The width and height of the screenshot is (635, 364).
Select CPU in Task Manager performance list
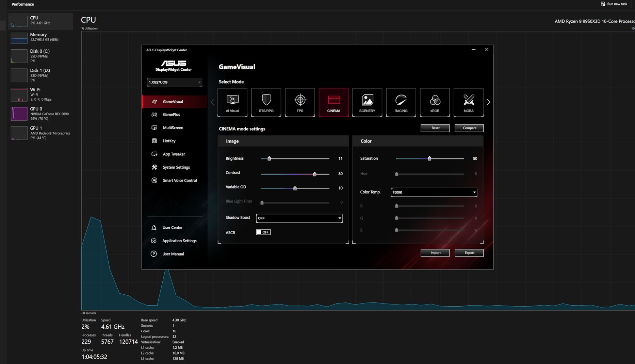point(41,21)
